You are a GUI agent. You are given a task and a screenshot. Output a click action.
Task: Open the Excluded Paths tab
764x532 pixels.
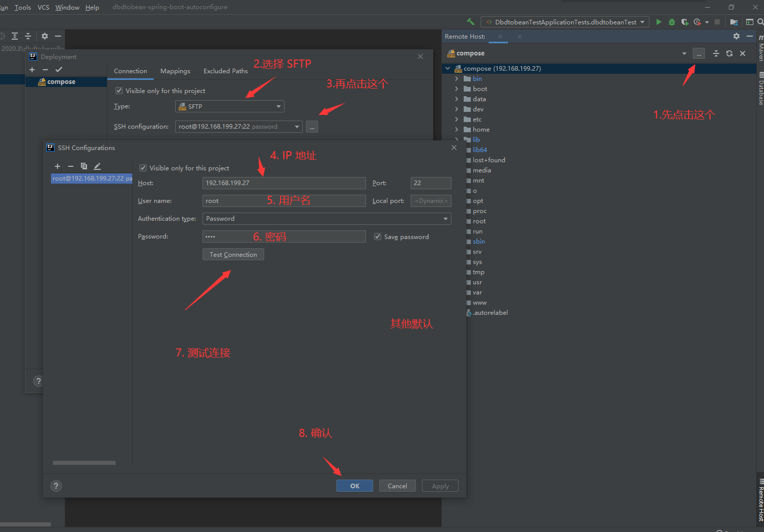(225, 71)
